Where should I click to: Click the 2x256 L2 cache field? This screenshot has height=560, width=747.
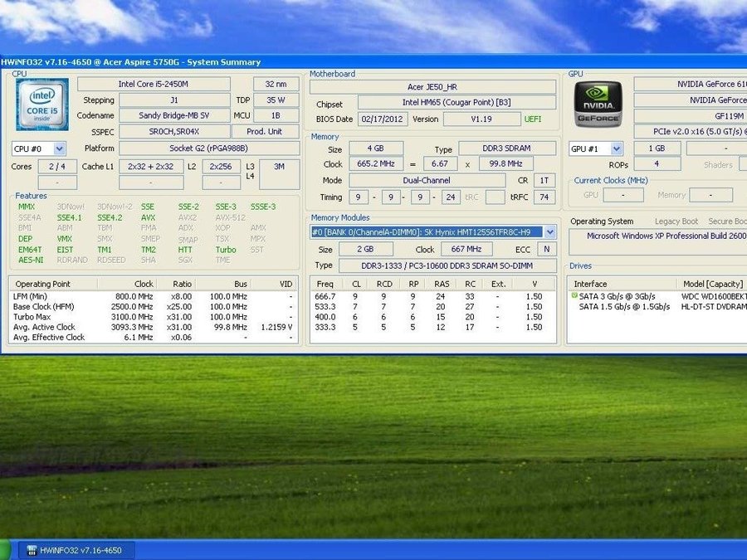click(221, 166)
